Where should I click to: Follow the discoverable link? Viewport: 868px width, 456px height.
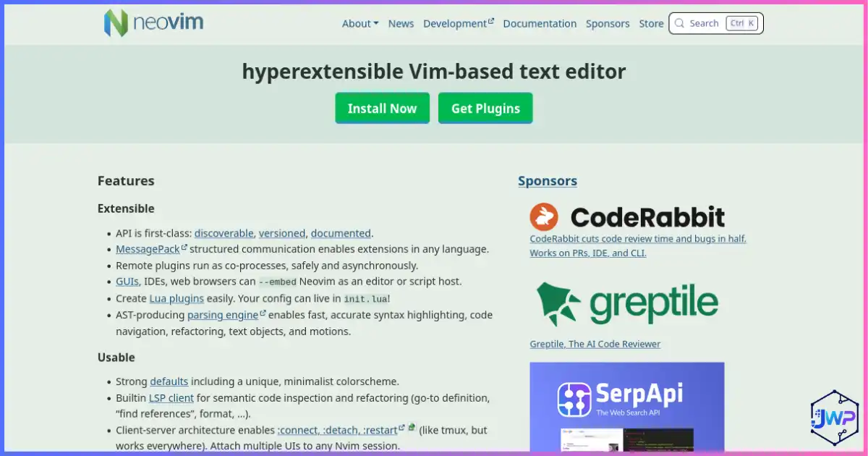coord(224,233)
